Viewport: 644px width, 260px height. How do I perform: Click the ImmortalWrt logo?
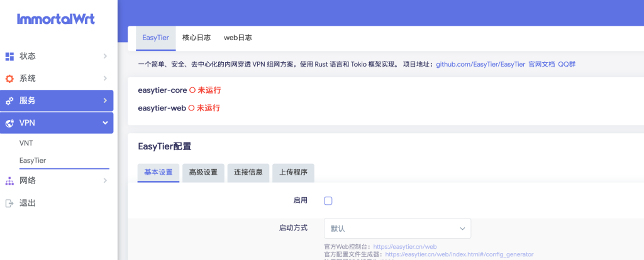click(x=56, y=19)
